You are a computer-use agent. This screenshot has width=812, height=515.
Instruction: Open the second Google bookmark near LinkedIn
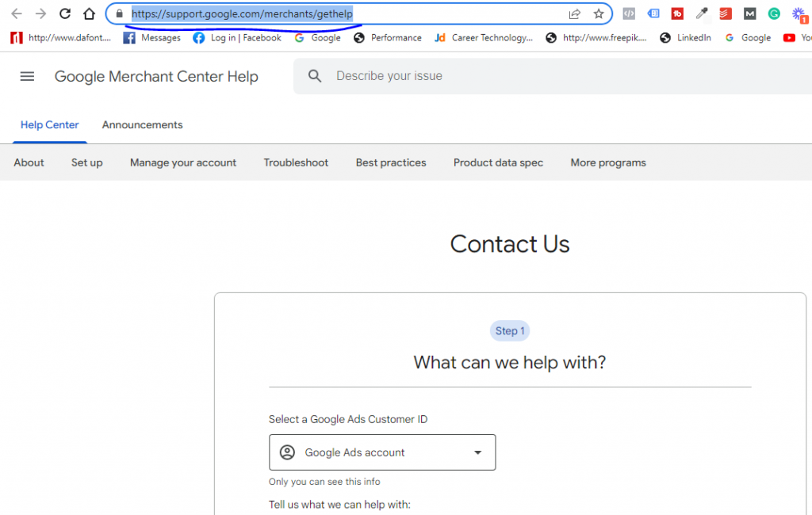click(x=748, y=38)
